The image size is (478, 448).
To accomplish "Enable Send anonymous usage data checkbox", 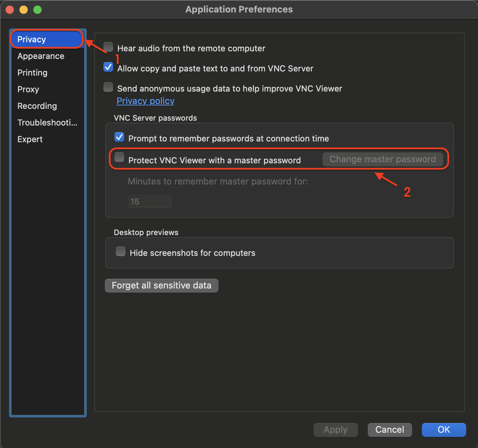I will click(x=108, y=87).
